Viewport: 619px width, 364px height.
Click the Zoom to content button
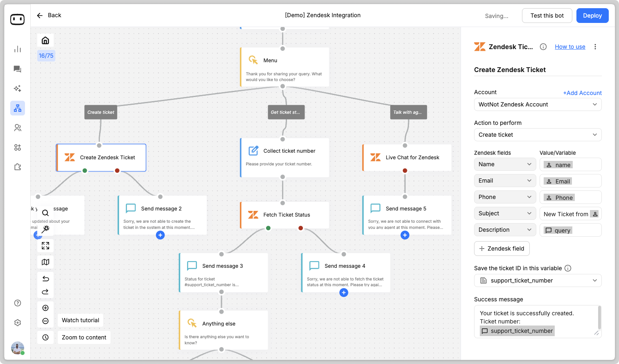(84, 337)
